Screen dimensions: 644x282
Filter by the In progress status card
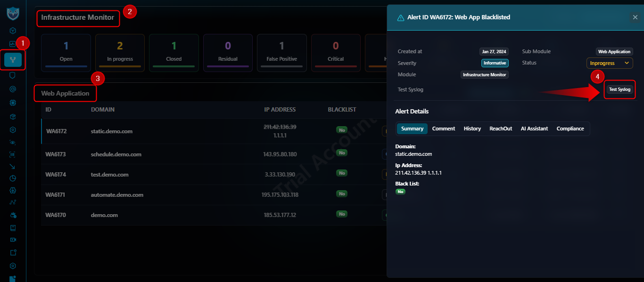click(120, 53)
